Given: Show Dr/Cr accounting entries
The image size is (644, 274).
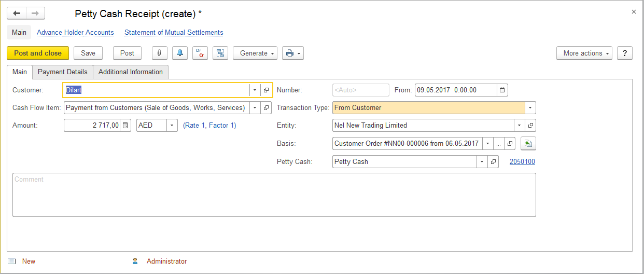Looking at the screenshot, I should coord(200,53).
